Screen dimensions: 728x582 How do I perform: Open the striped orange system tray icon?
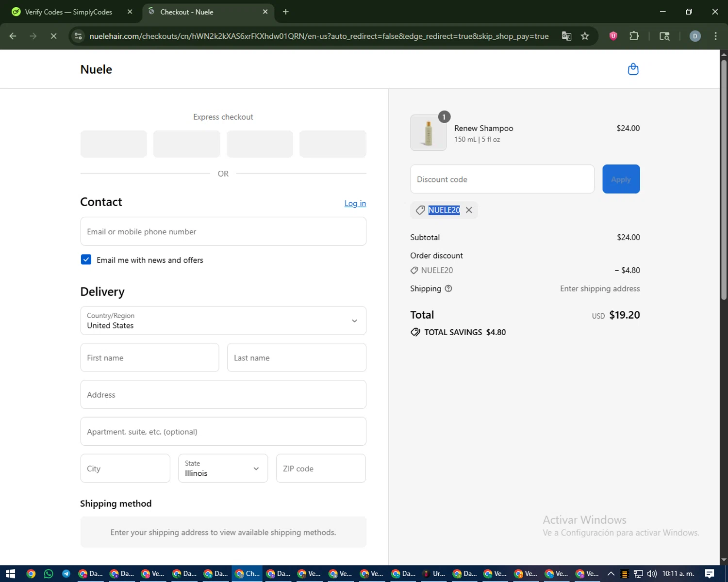tap(625, 574)
